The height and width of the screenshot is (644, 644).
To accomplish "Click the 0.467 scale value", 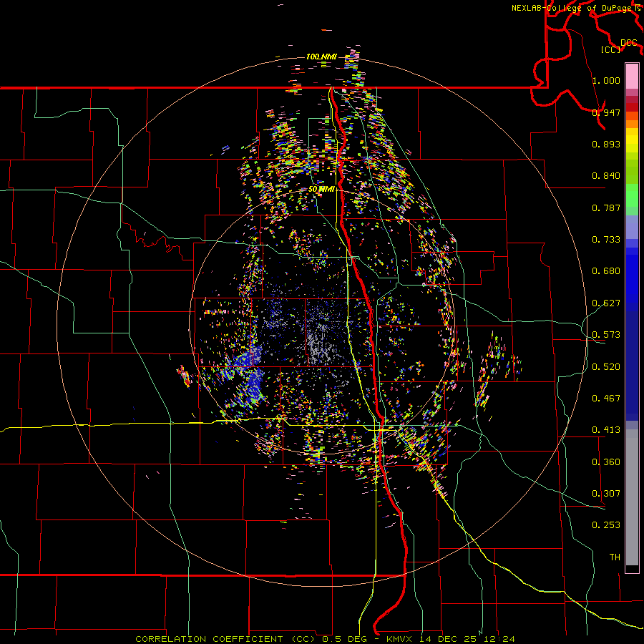I will (x=606, y=398).
